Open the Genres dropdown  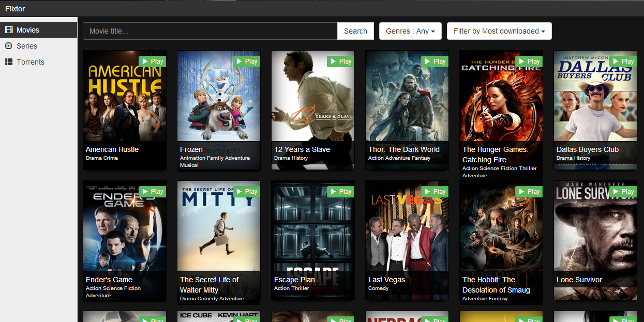[x=410, y=30]
